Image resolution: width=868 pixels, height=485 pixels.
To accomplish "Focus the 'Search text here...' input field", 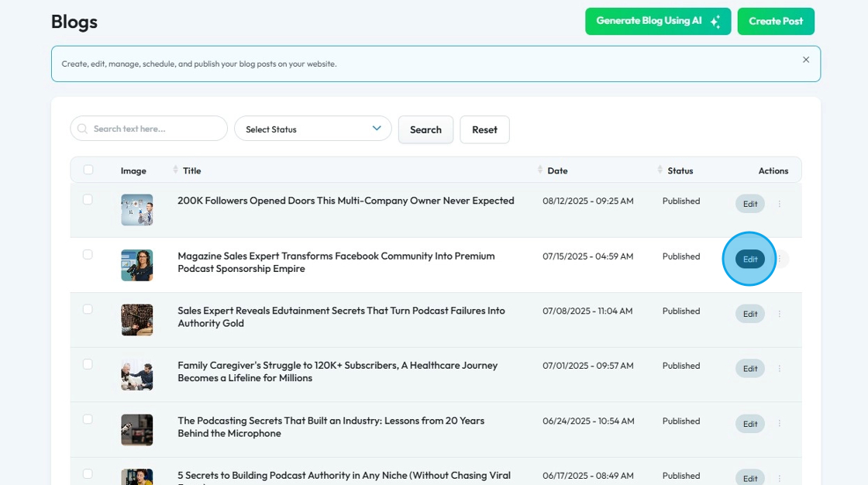I will coord(155,129).
